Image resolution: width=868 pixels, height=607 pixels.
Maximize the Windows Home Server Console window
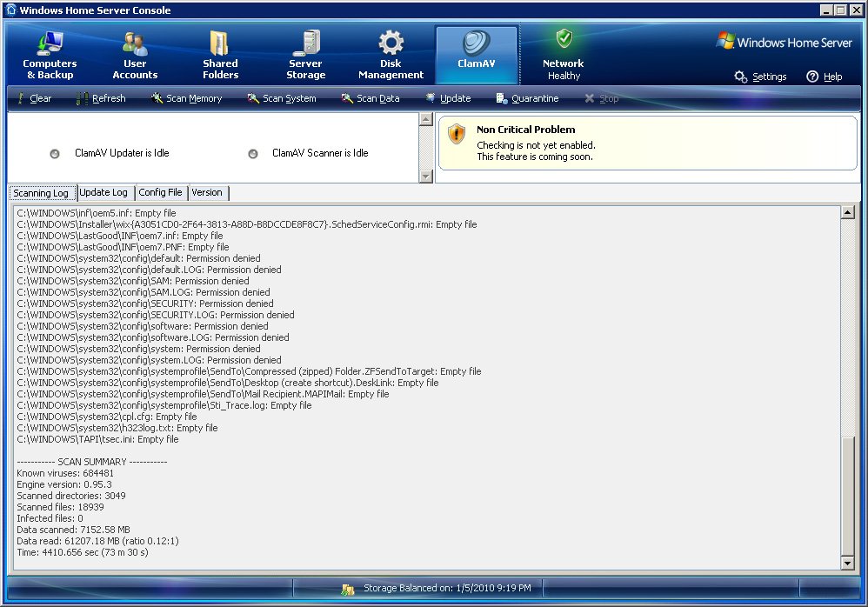(x=840, y=10)
